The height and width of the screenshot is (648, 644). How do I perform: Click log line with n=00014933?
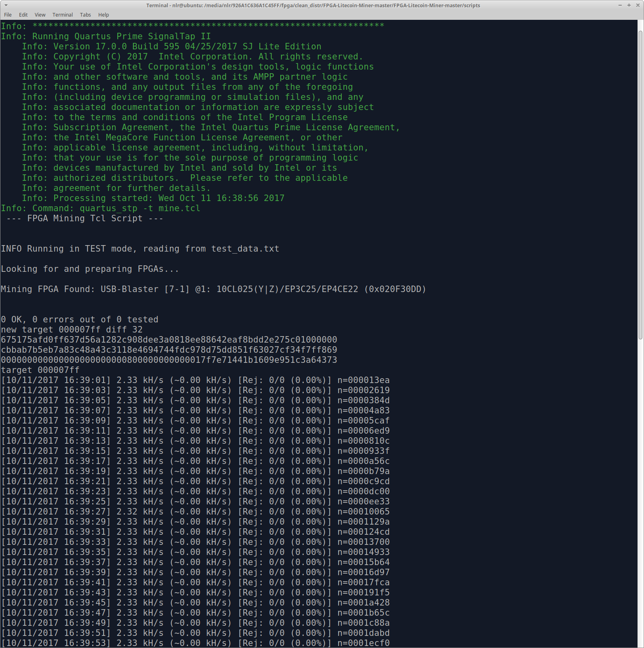(195, 552)
